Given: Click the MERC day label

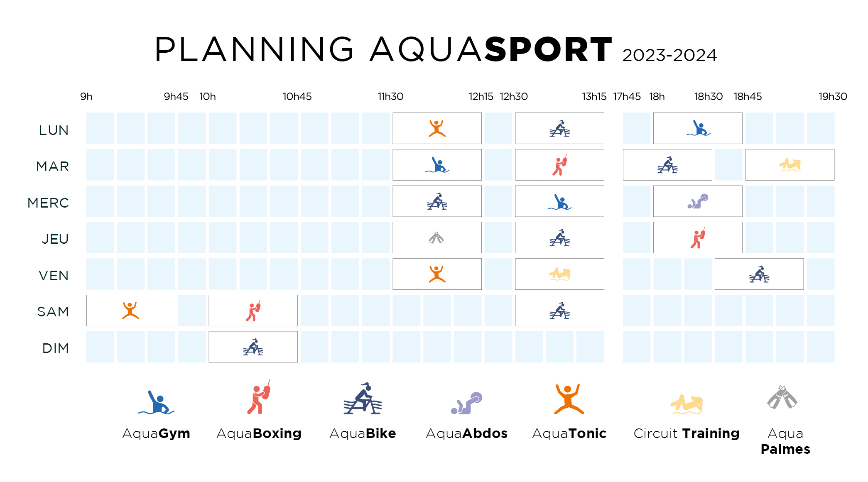Looking at the screenshot, I should [48, 203].
